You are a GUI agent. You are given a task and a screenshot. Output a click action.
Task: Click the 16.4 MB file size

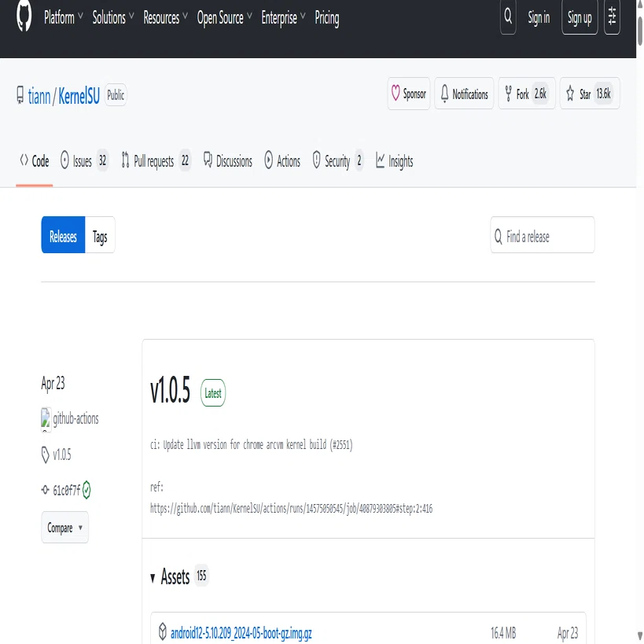pos(503,633)
